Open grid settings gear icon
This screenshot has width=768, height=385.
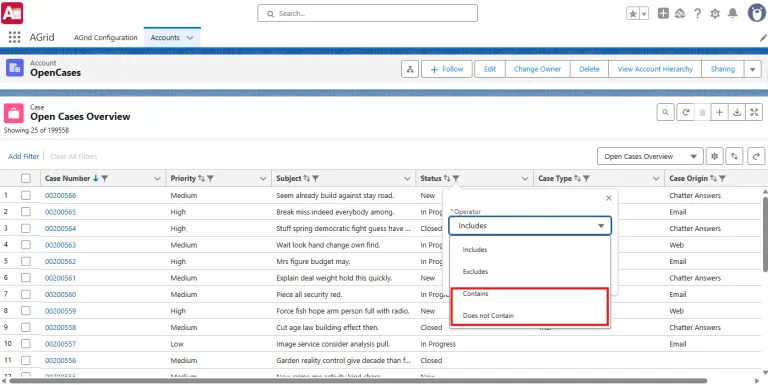click(x=715, y=156)
